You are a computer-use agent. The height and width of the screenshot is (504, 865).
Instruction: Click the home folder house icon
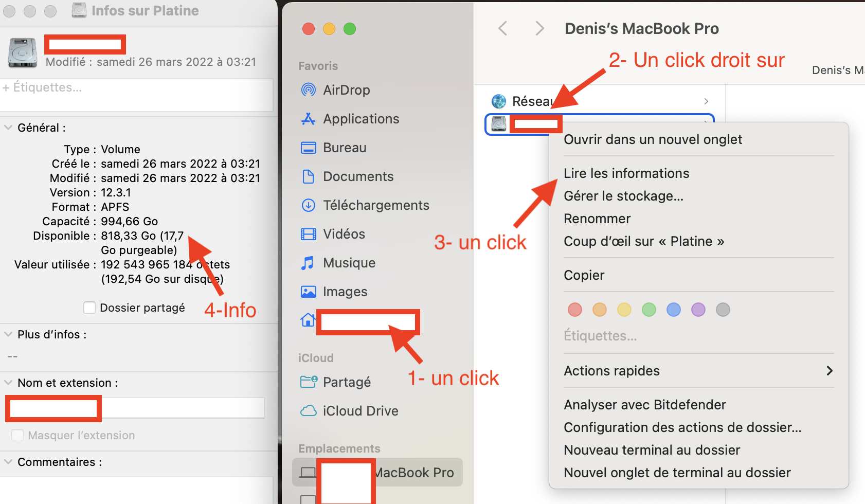(x=308, y=320)
